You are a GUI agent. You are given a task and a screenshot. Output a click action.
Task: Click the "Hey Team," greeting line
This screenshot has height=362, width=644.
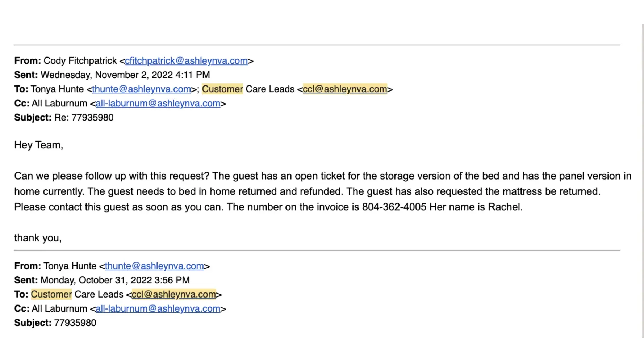39,145
